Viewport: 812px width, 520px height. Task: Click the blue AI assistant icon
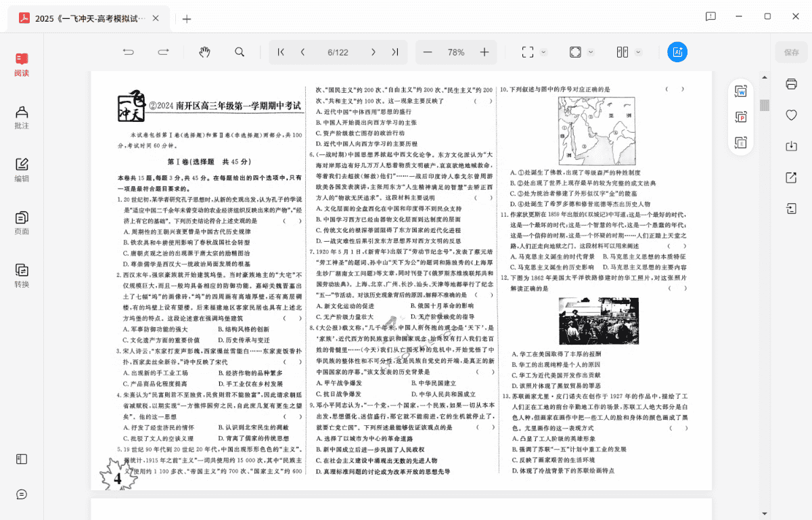[677, 52]
